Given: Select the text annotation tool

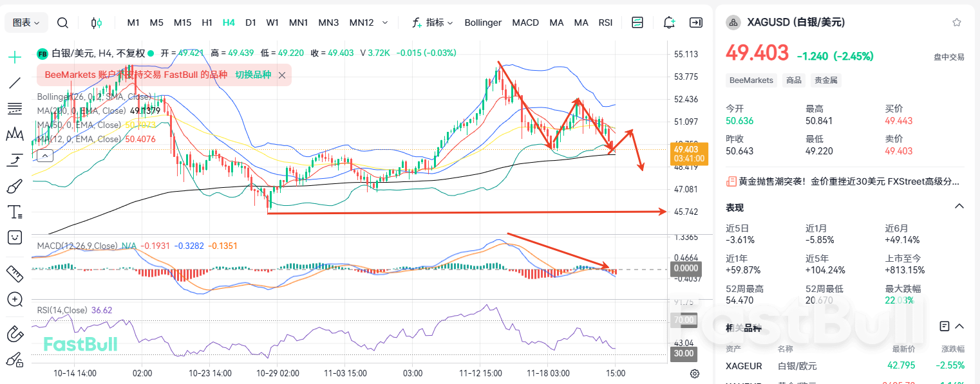Looking at the screenshot, I should click(x=14, y=212).
